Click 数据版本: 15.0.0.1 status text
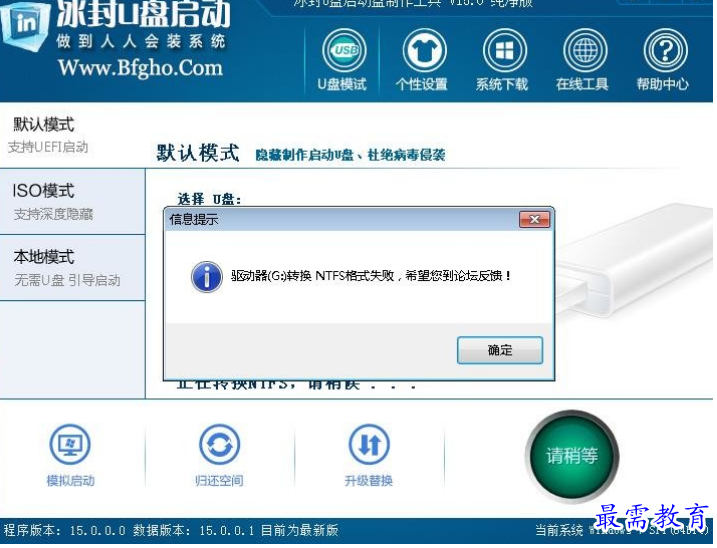The width and height of the screenshot is (717, 548). (x=193, y=531)
